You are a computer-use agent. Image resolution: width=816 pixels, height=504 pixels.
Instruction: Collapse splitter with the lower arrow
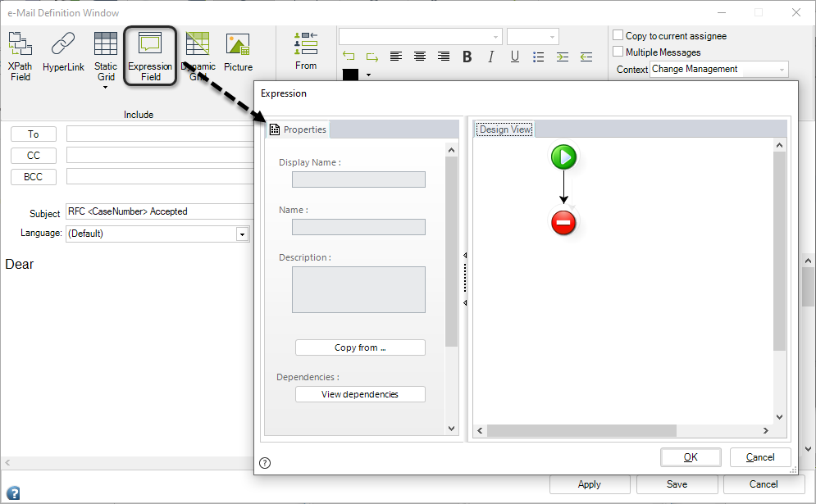(x=465, y=302)
